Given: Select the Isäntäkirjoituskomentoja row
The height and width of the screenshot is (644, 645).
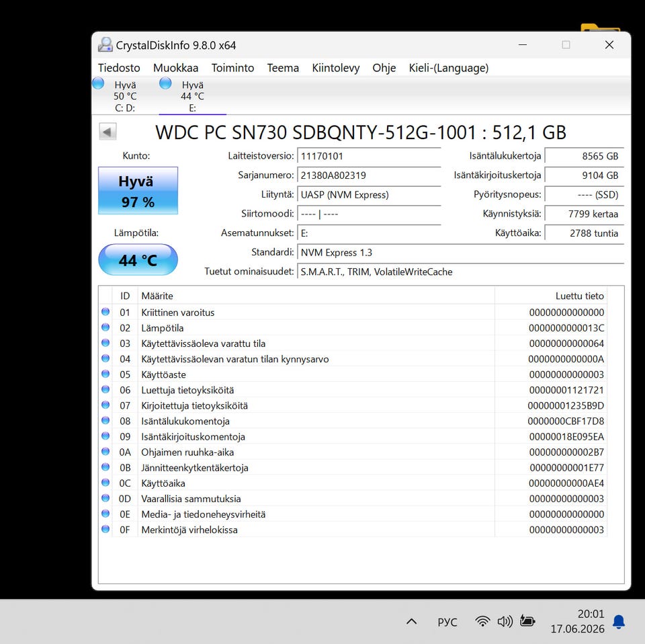Looking at the screenshot, I should [353, 436].
